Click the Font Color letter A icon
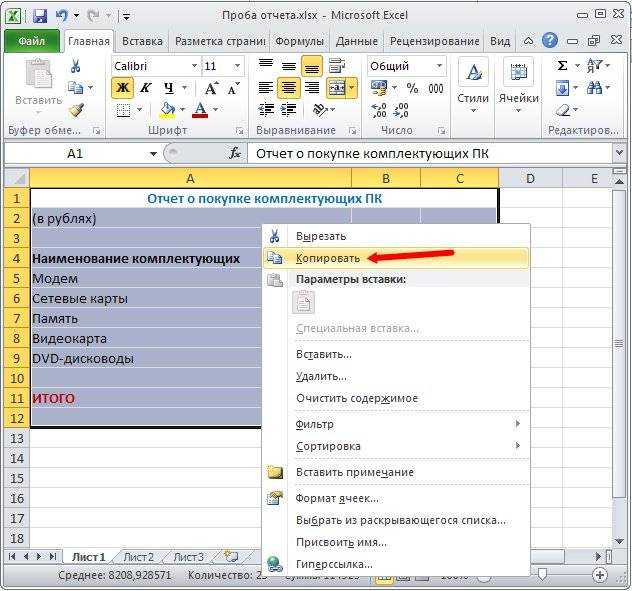 pyautogui.click(x=200, y=110)
